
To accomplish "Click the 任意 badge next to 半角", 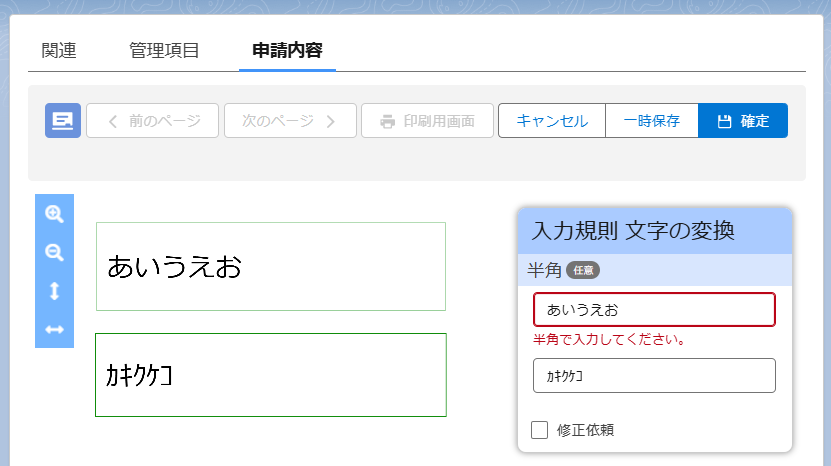I will coord(583,270).
